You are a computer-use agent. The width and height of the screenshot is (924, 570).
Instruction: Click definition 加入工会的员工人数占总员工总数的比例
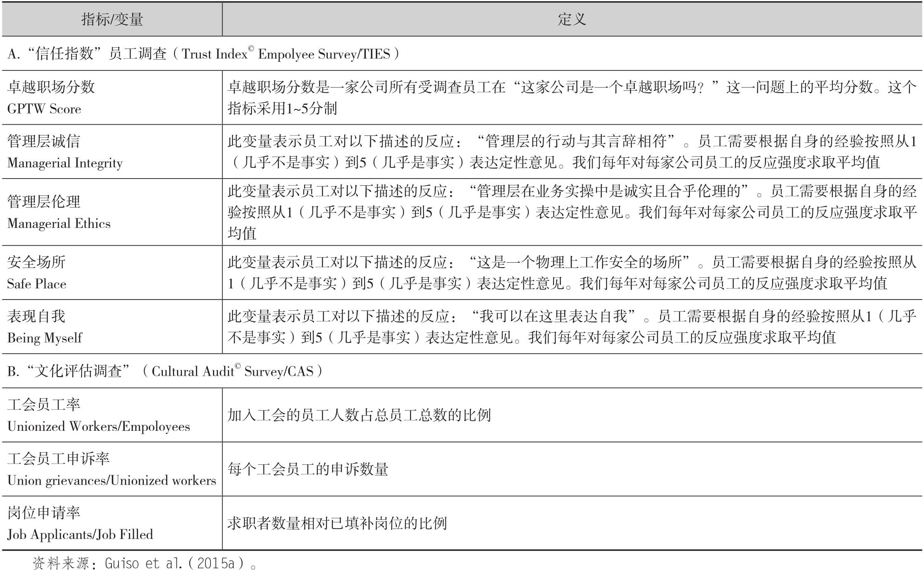coord(359,415)
